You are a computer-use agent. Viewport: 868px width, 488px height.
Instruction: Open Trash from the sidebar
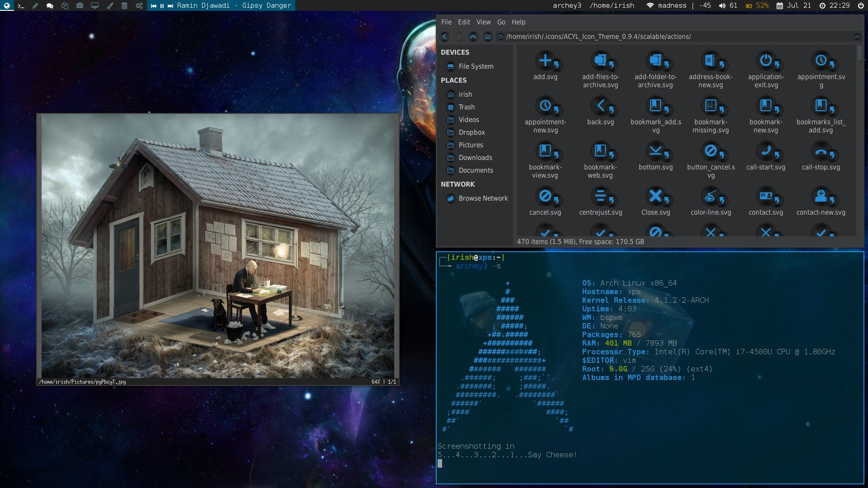(x=467, y=107)
